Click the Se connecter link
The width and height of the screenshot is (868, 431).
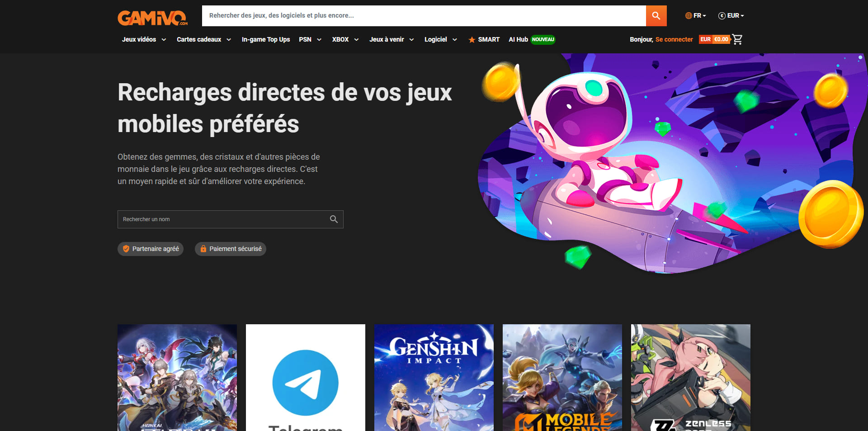[674, 39]
